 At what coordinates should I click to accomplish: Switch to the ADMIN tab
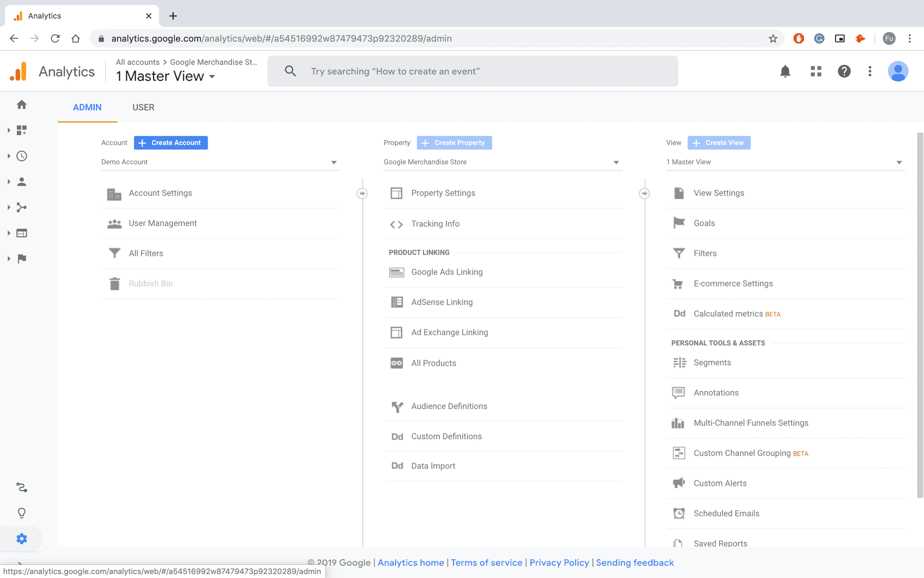tap(87, 107)
